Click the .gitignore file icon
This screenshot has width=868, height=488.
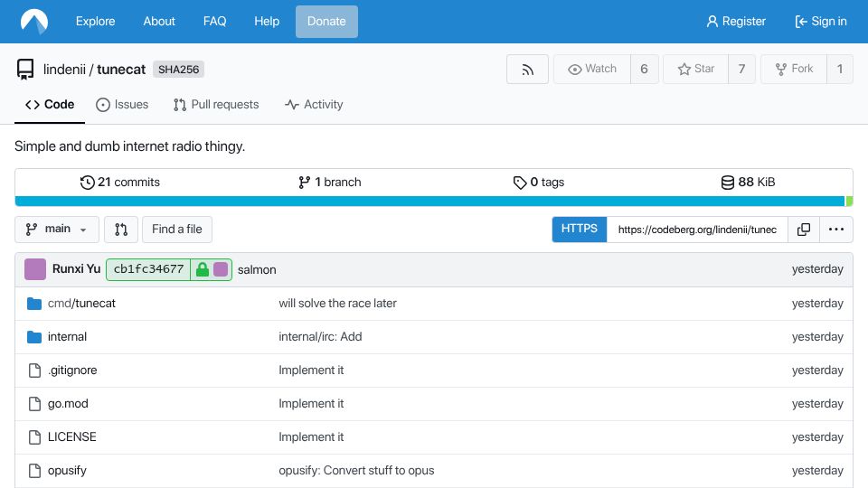coord(34,371)
